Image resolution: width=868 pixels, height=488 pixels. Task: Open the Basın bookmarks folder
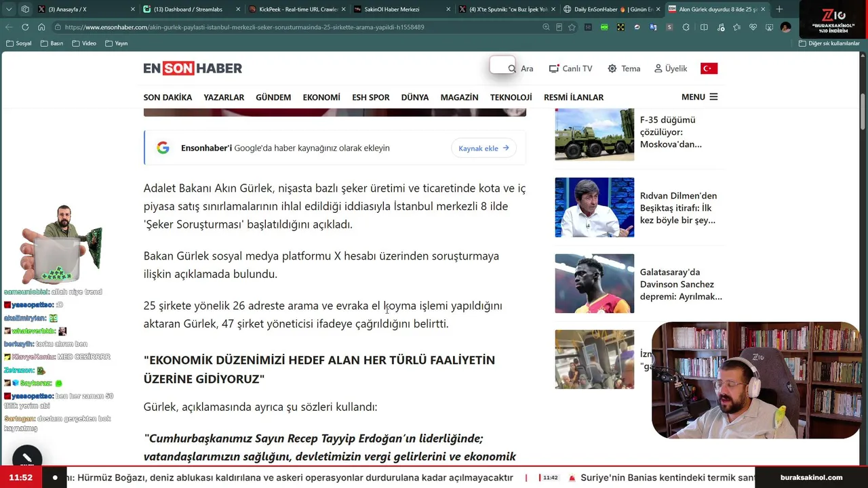(x=52, y=43)
